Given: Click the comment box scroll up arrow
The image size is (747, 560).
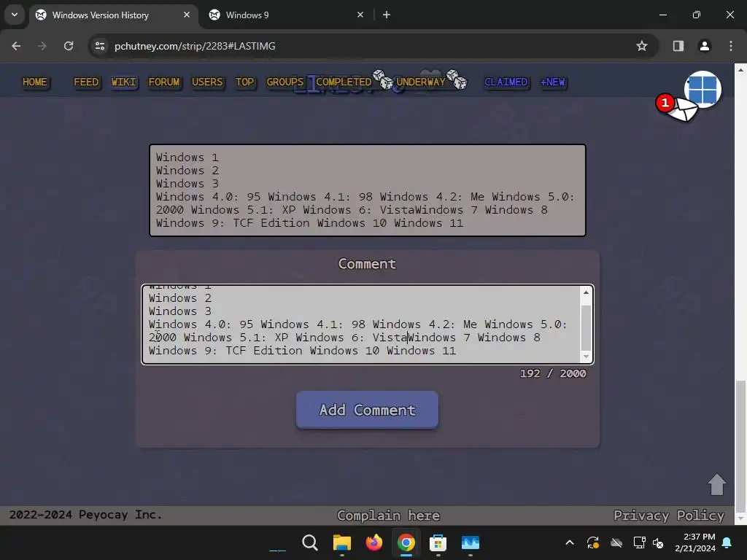Looking at the screenshot, I should coord(586,292).
